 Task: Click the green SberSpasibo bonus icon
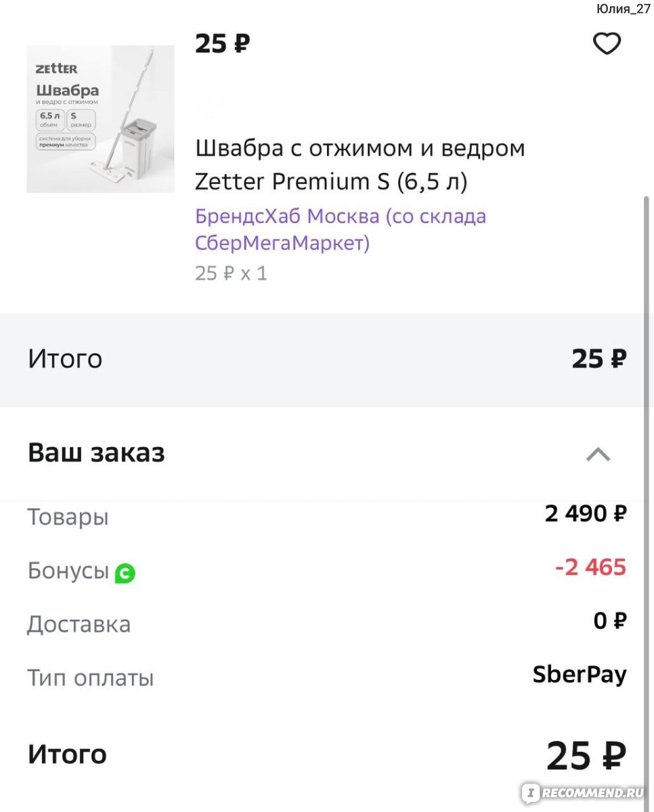point(125,574)
